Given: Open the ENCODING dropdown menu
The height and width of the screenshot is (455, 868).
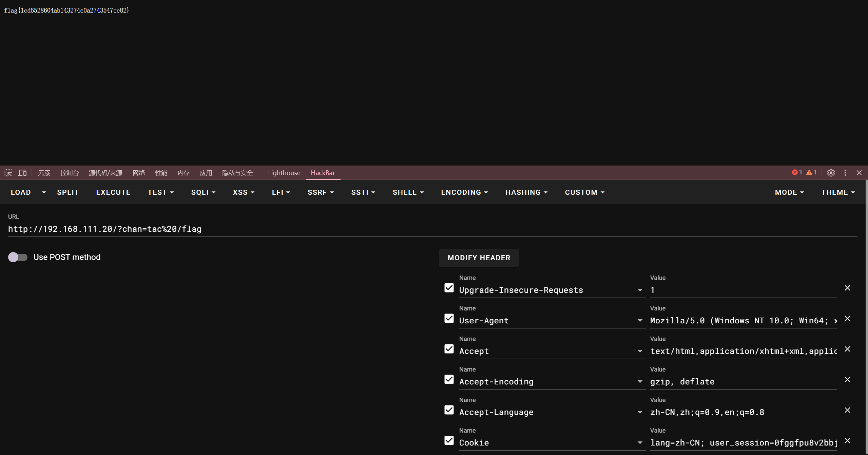Looking at the screenshot, I should 464,192.
